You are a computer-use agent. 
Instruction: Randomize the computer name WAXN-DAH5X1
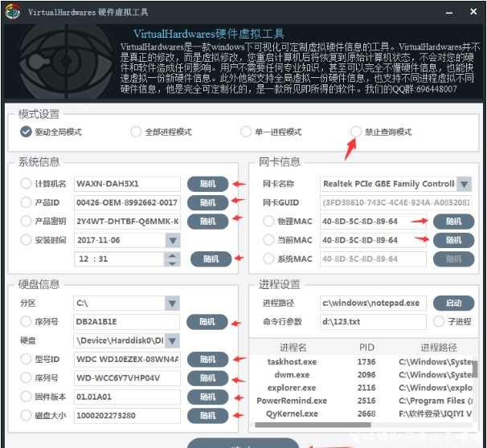coord(208,184)
